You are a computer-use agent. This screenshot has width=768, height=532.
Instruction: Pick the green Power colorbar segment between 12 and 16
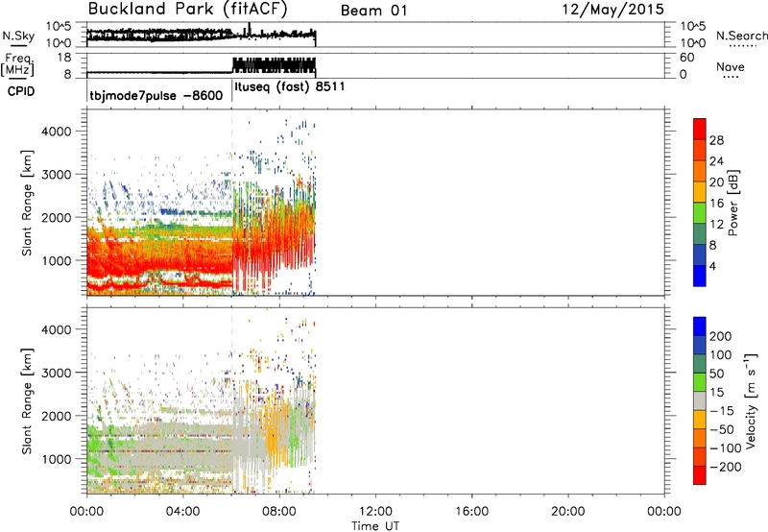coord(700,212)
